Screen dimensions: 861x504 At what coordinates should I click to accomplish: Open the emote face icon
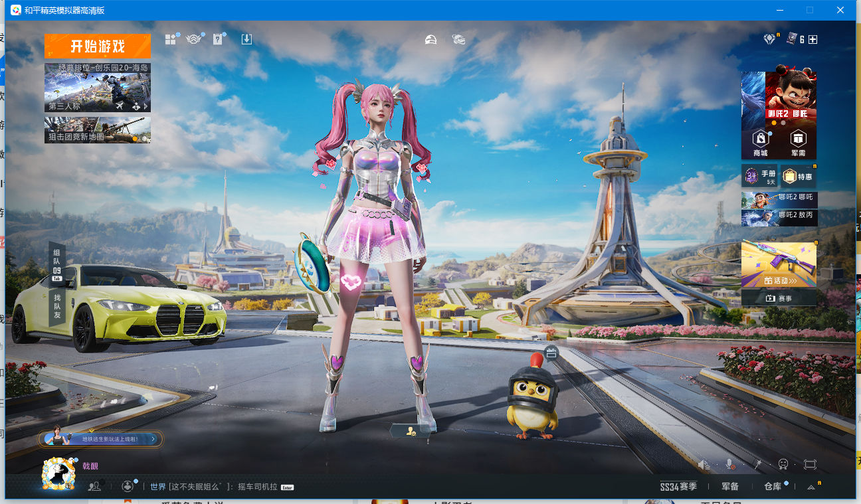pos(783,463)
